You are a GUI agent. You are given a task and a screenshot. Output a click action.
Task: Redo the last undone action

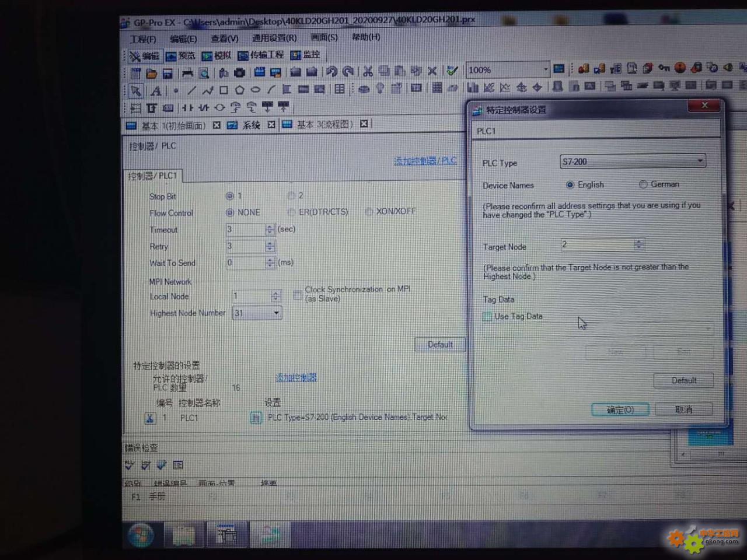pyautogui.click(x=348, y=71)
